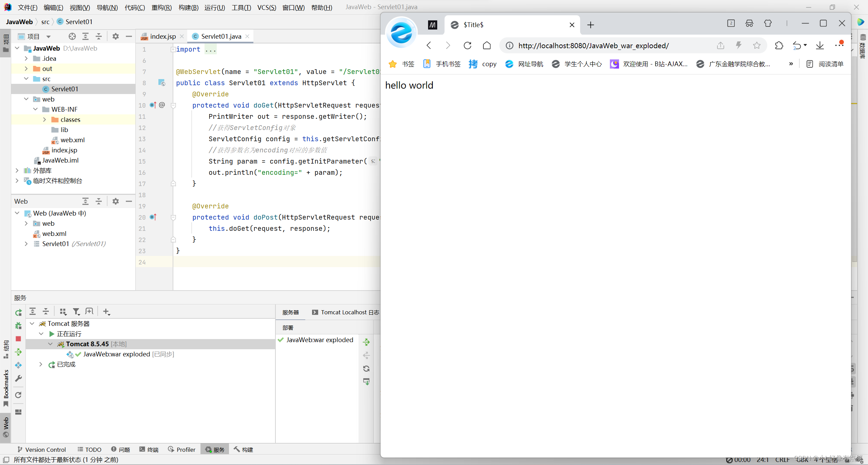Expand the out folder in project tree
The image size is (868, 465).
26,69
